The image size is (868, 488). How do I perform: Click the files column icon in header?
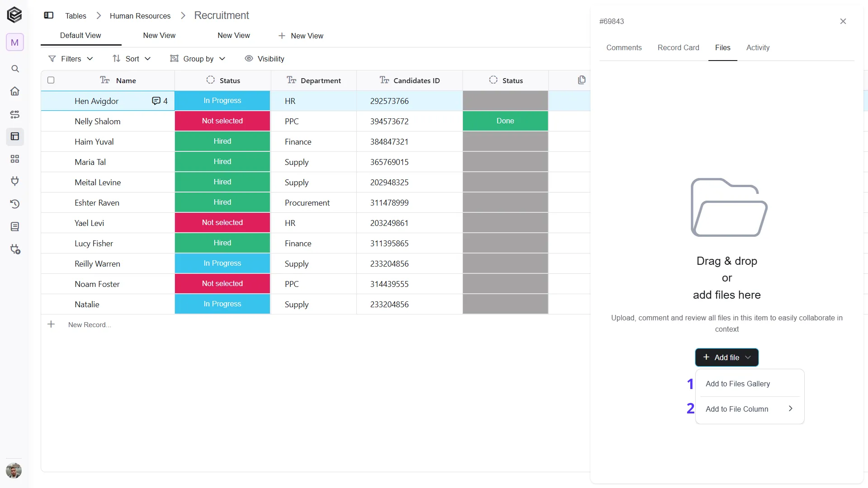click(582, 80)
